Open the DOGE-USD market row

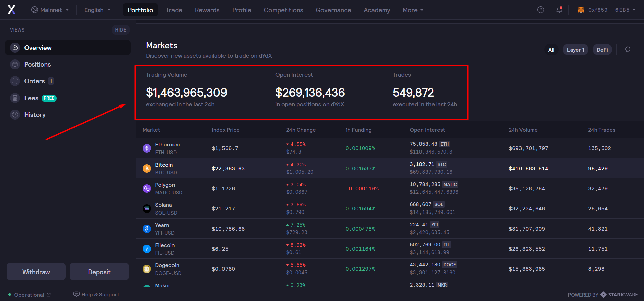(390, 269)
